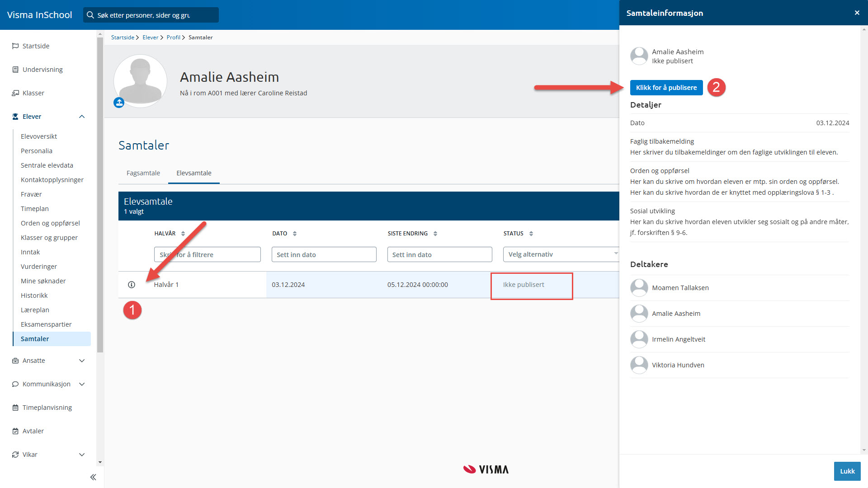This screenshot has width=868, height=488.
Task: Sort by Siste endring column arrows
Action: pyautogui.click(x=435, y=234)
